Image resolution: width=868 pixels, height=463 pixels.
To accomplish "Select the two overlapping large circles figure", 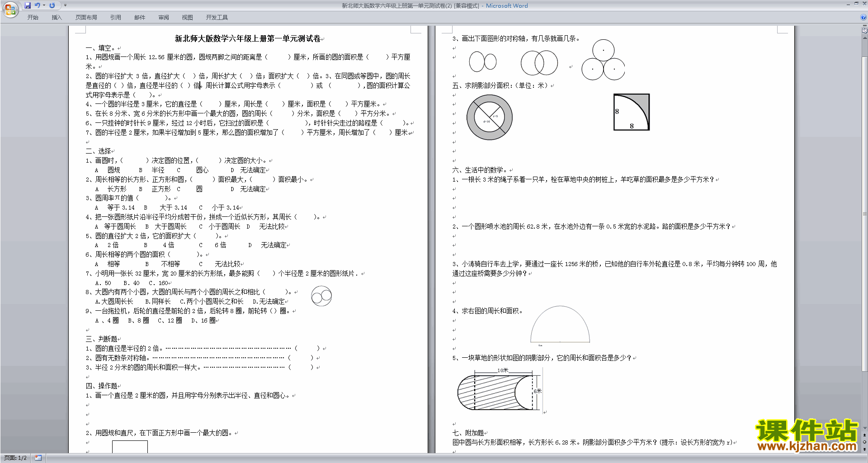I will coord(539,63).
